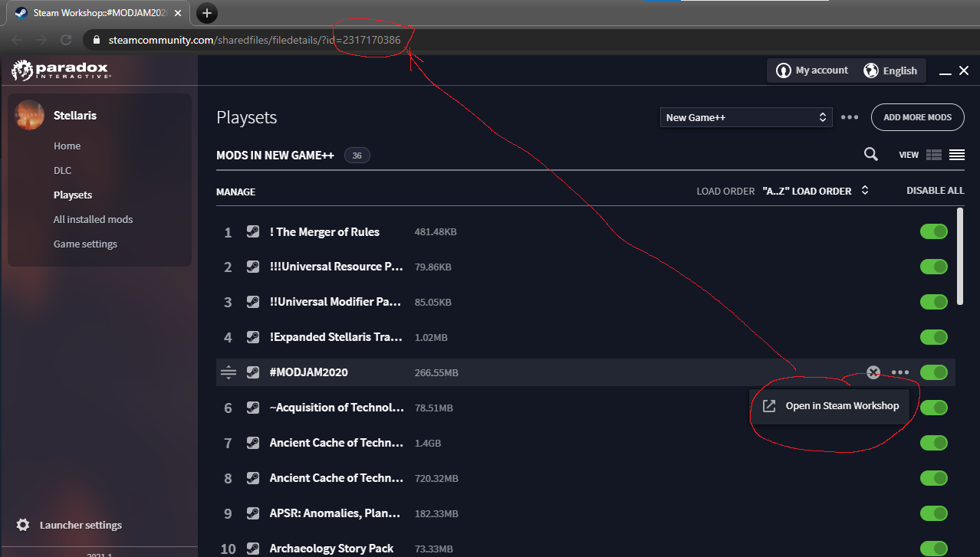Image resolution: width=980 pixels, height=557 pixels.
Task: Click the playset three-dot menu beside New Game++
Action: click(x=849, y=117)
